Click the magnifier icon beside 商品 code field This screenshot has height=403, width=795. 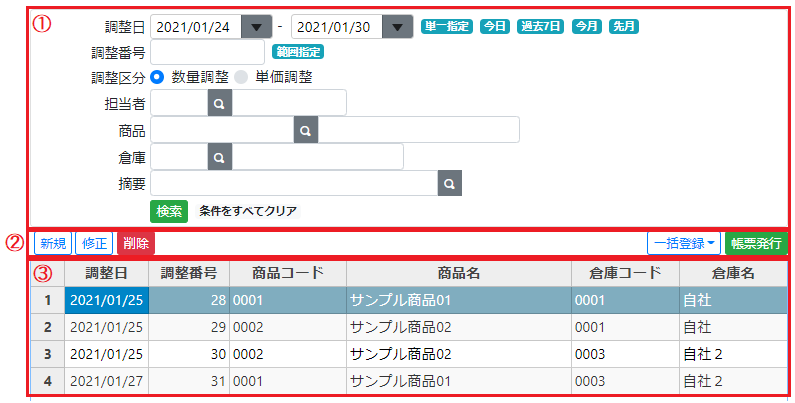coord(306,130)
